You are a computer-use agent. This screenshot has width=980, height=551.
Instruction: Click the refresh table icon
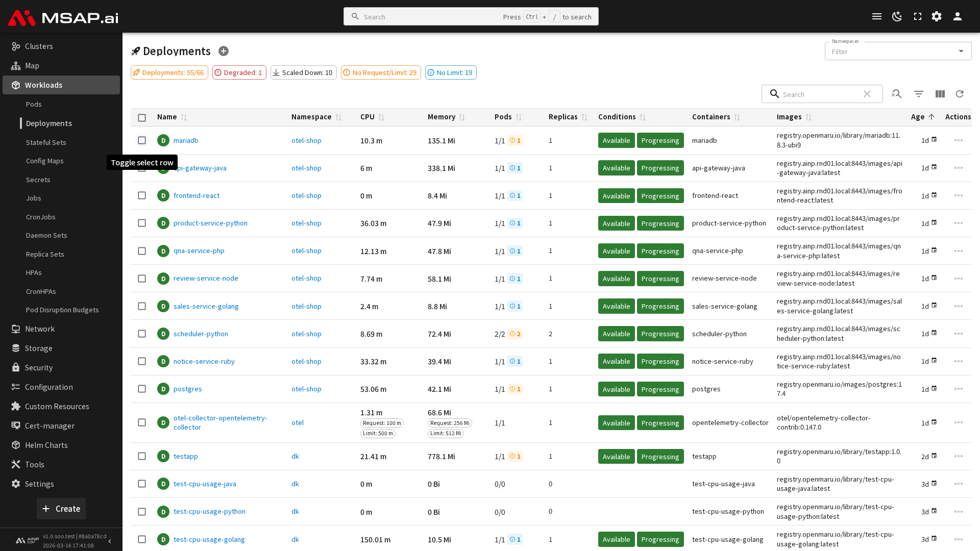click(x=960, y=94)
